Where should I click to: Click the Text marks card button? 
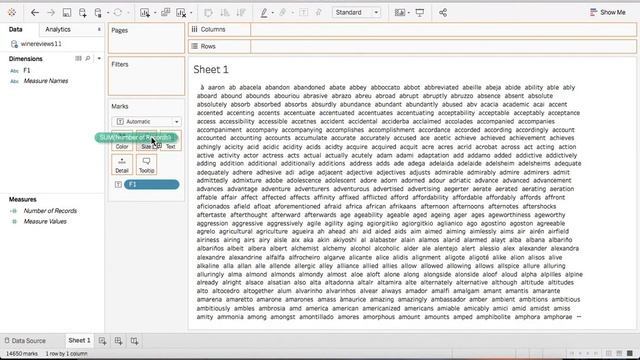pyautogui.click(x=171, y=141)
